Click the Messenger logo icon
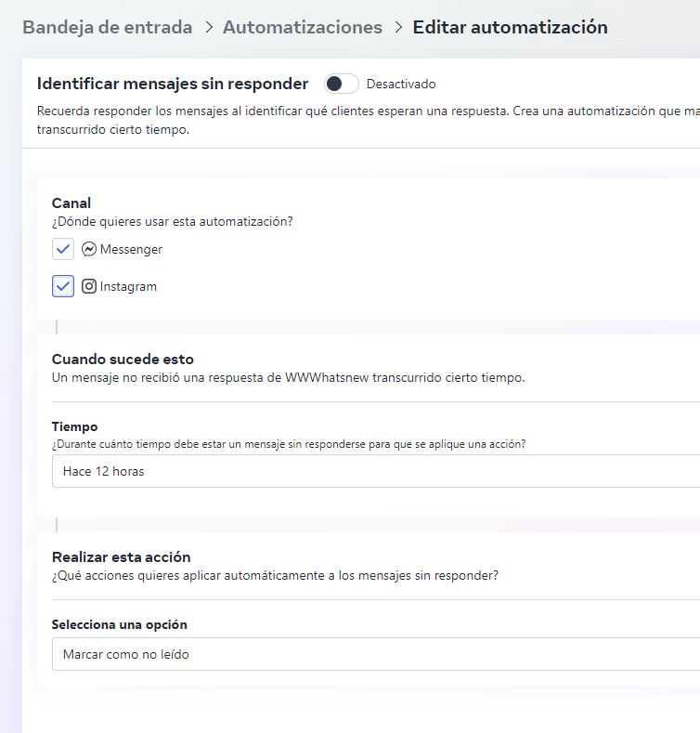This screenshot has height=733, width=700. (x=89, y=249)
